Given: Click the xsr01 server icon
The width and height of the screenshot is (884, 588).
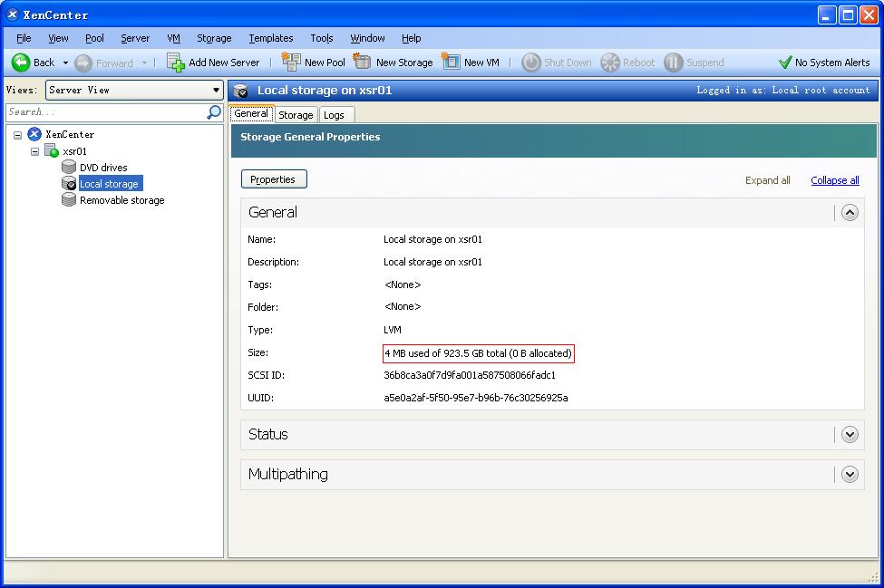Looking at the screenshot, I should pos(52,150).
